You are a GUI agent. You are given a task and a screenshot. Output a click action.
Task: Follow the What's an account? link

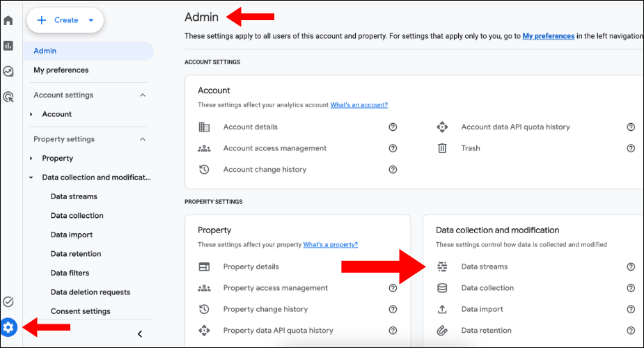click(x=359, y=105)
